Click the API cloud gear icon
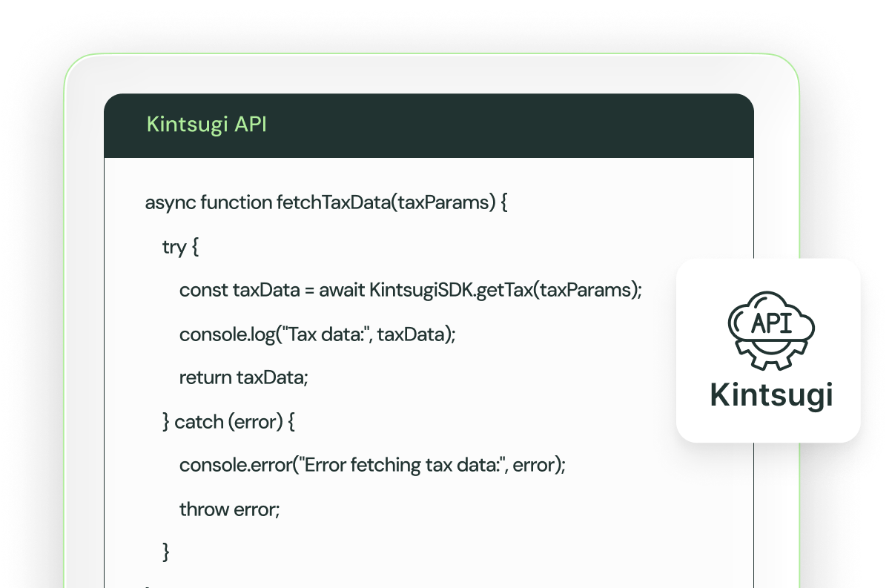Viewport: 892px width, 588px height. pos(771,330)
